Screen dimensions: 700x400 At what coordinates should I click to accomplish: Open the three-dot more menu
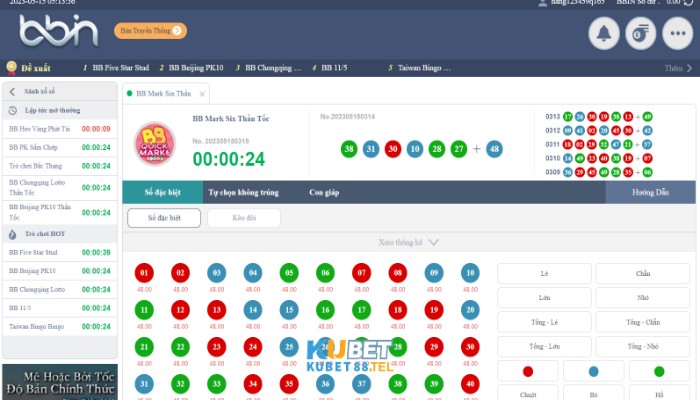pyautogui.click(x=678, y=33)
